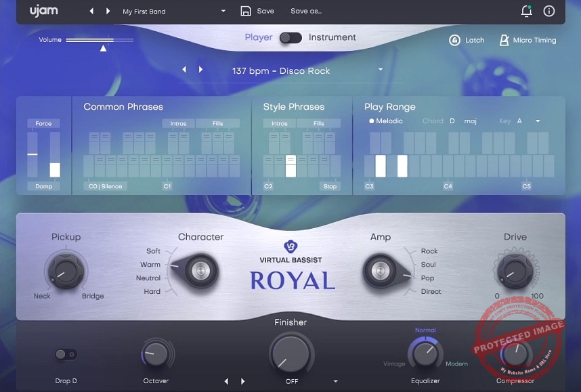Turn the Compressor knob
The height and width of the screenshot is (392, 581).
click(x=515, y=354)
